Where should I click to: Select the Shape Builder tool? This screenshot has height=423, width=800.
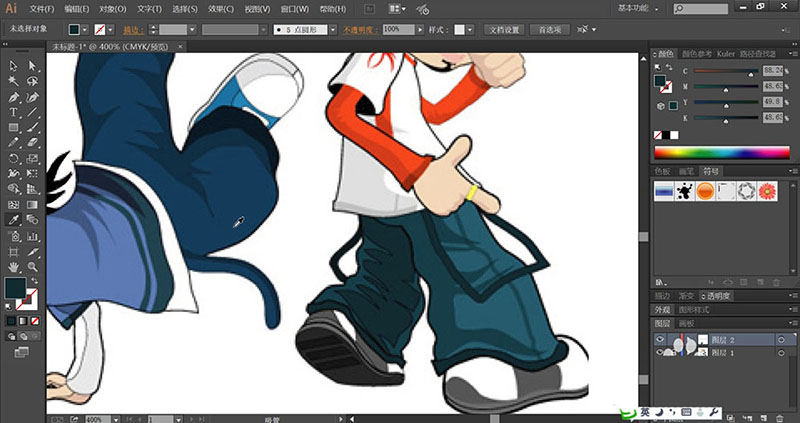[x=14, y=189]
